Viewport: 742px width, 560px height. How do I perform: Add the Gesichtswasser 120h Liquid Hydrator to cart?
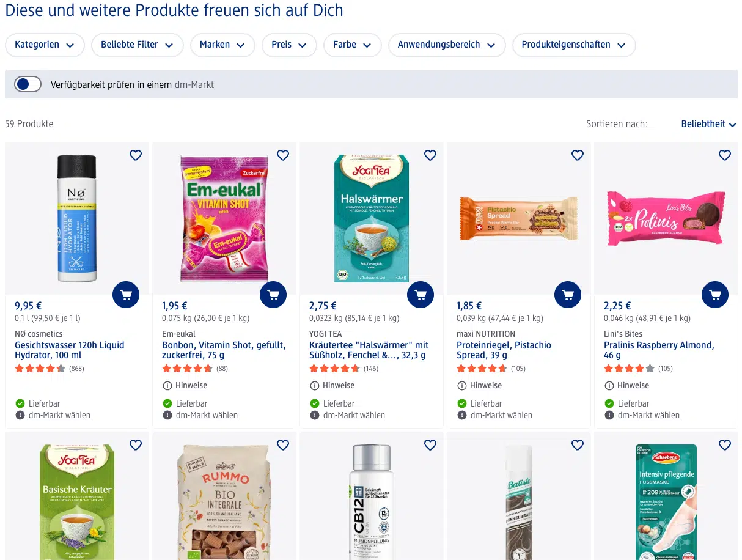coord(126,294)
